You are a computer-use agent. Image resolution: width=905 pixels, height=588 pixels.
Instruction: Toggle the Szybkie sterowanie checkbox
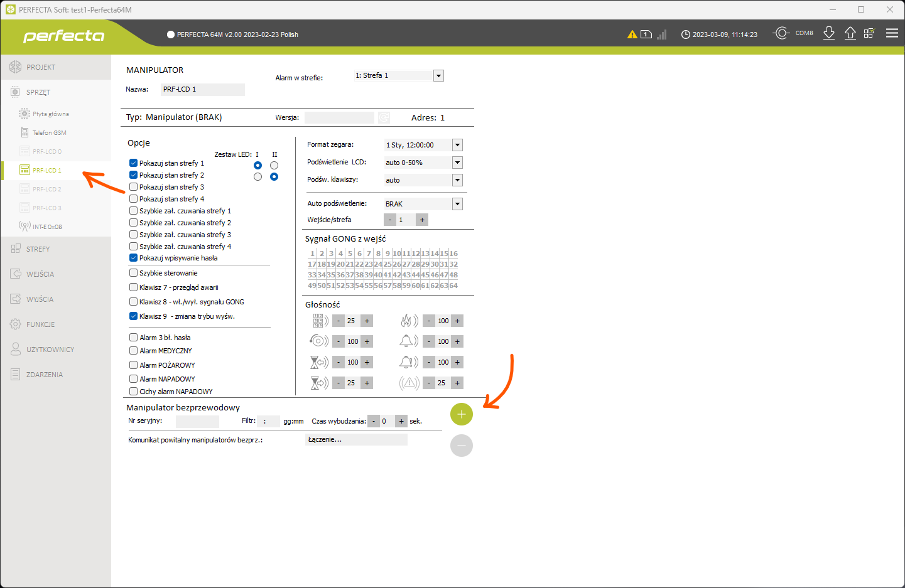133,273
